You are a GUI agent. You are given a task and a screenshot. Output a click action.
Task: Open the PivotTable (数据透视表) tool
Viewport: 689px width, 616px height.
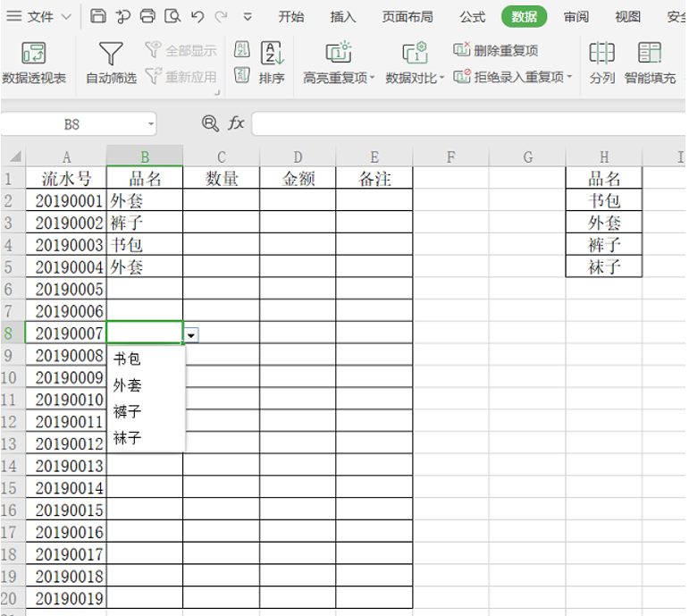(34, 63)
